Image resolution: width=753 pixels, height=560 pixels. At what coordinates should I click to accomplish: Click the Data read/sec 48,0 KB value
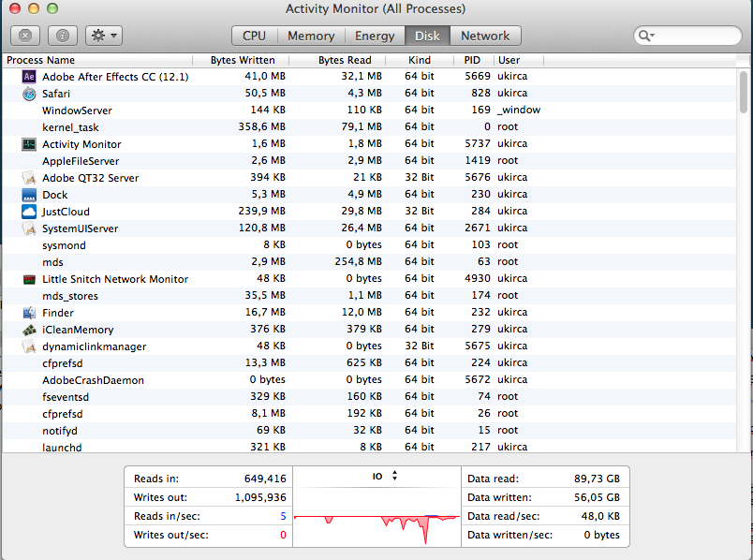[x=600, y=516]
